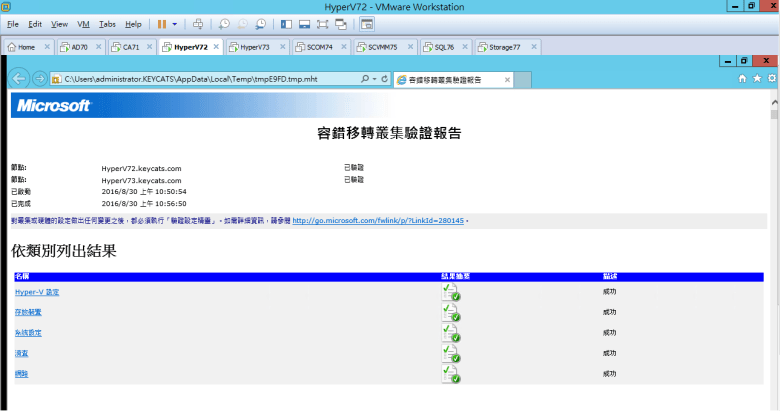Refresh the Internet Explorer page
Screen dimensions: 780x411
(x=385, y=78)
